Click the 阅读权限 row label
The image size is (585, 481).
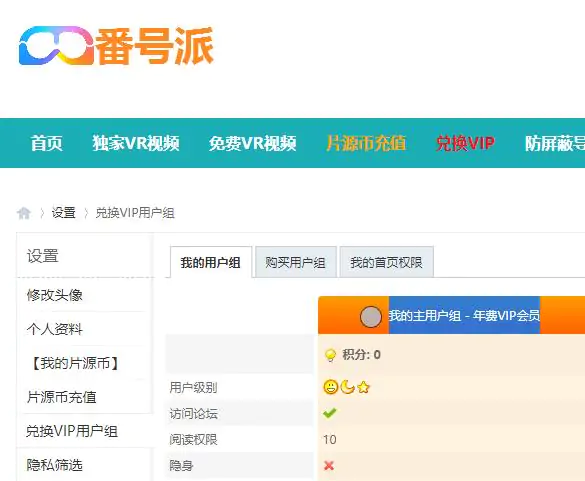click(x=193, y=440)
